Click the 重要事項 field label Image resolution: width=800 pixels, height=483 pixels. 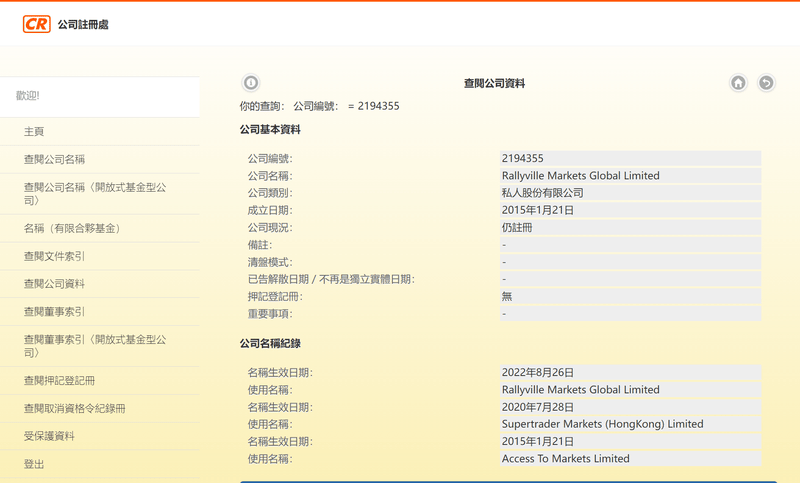270,314
